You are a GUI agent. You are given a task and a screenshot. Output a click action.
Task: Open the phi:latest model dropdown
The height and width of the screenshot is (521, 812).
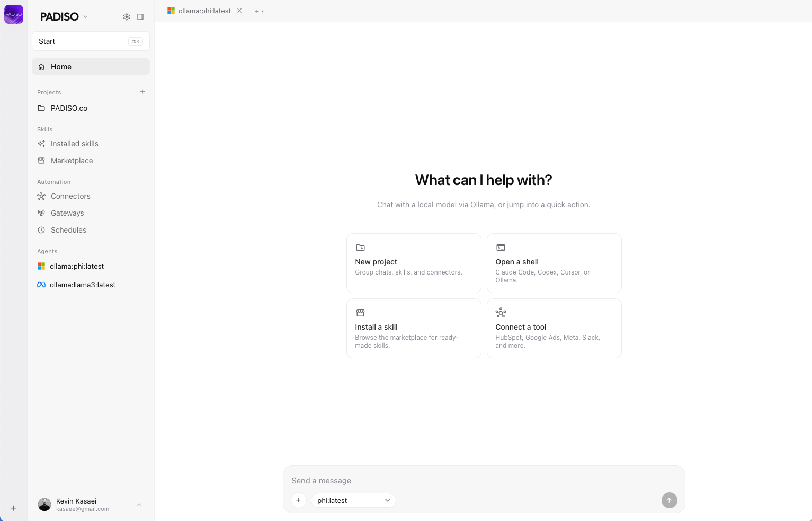pyautogui.click(x=353, y=500)
